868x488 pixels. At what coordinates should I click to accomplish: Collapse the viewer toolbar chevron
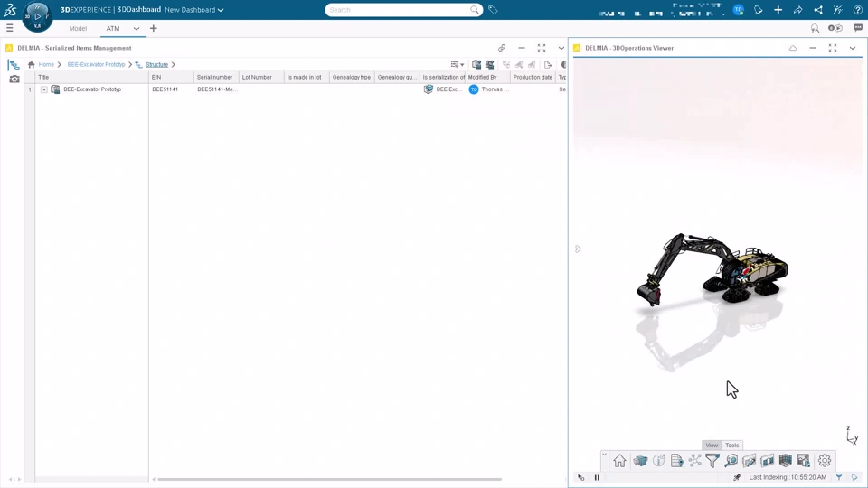604,455
